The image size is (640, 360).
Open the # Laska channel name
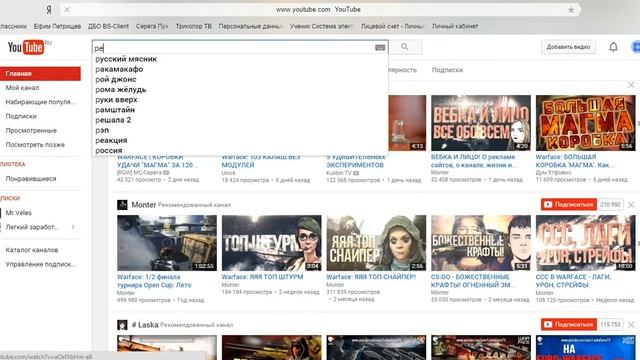145,325
